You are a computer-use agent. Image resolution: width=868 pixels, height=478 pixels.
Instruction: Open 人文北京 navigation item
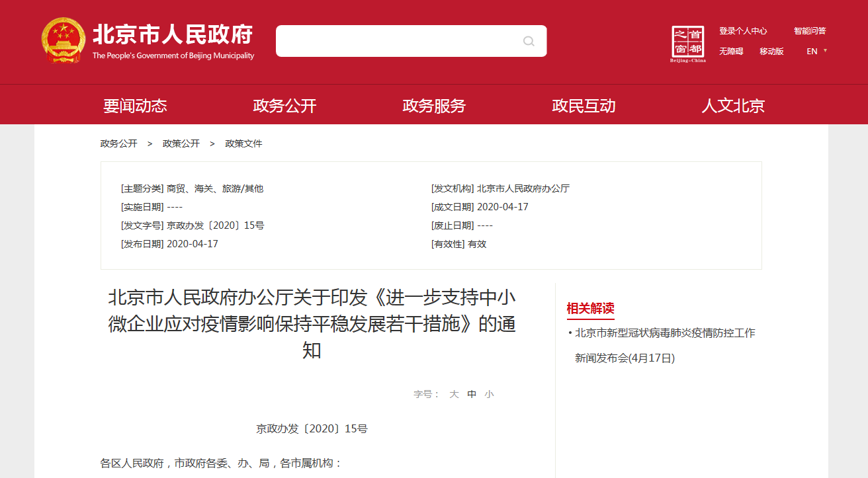point(733,106)
